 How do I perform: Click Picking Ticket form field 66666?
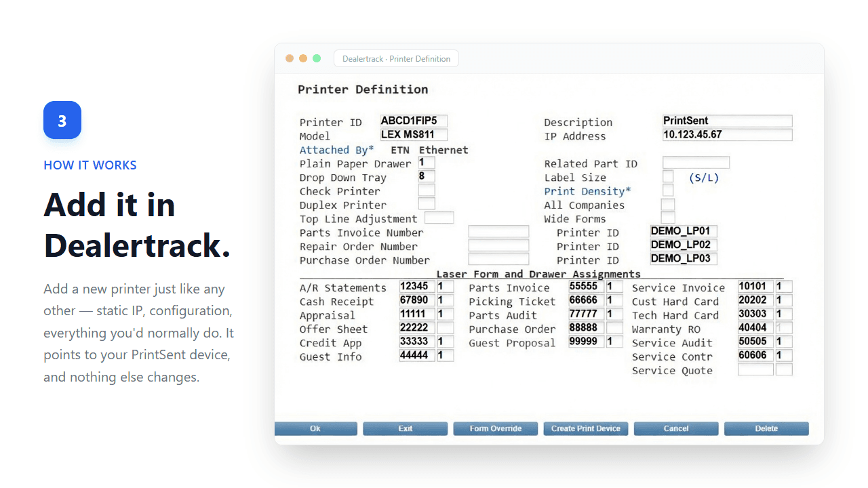pos(587,300)
